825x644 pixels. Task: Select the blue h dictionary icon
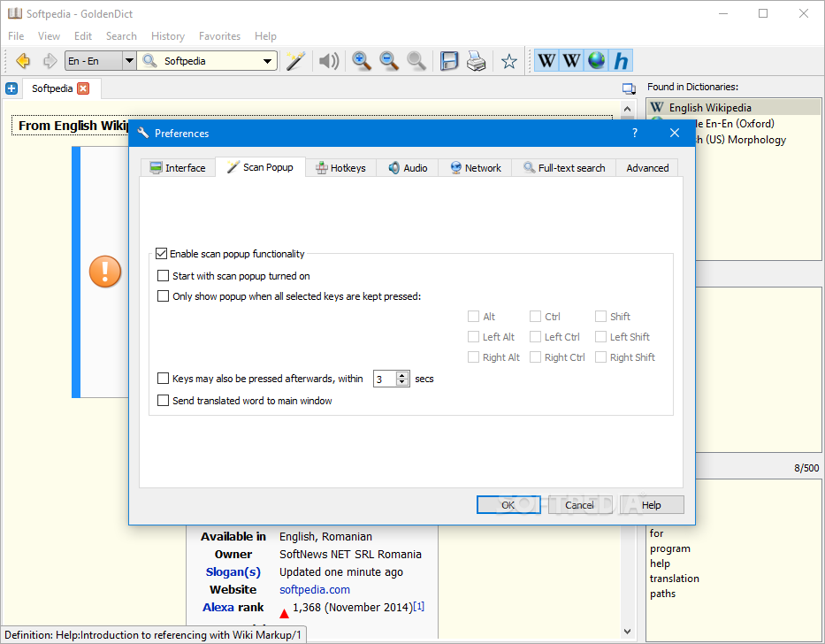pyautogui.click(x=621, y=61)
